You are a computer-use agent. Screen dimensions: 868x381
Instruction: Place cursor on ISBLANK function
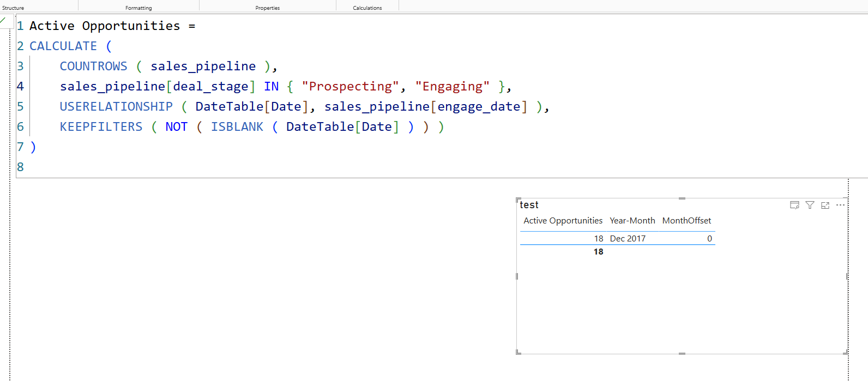pyautogui.click(x=237, y=127)
